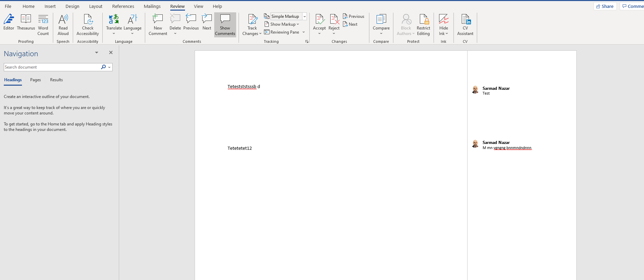
Task: Open the Simple Markup dropdown
Action: coord(304,16)
